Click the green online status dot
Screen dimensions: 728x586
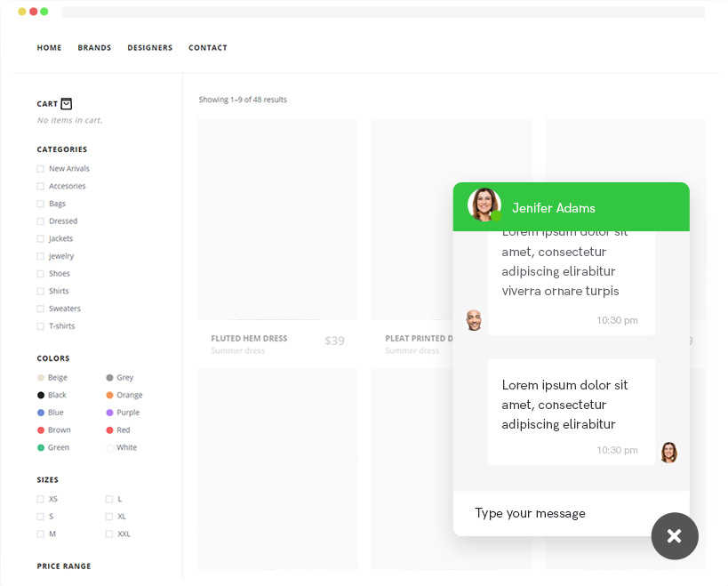coord(496,216)
